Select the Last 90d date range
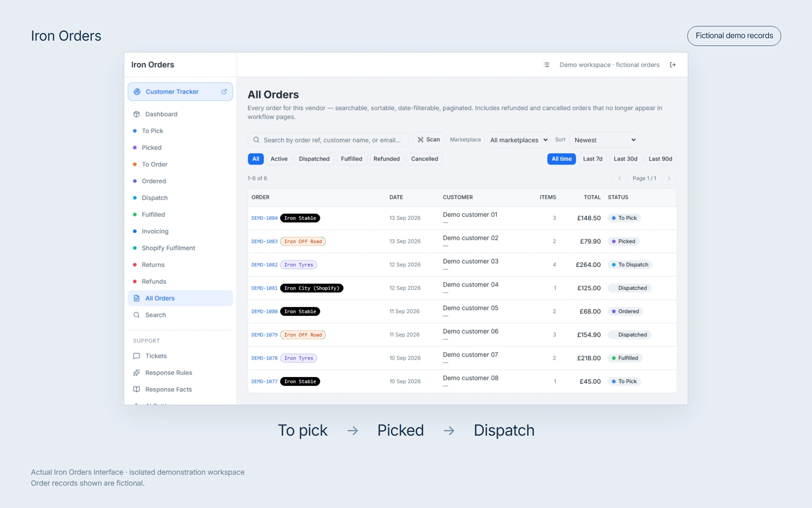The height and width of the screenshot is (508, 812). click(661, 159)
